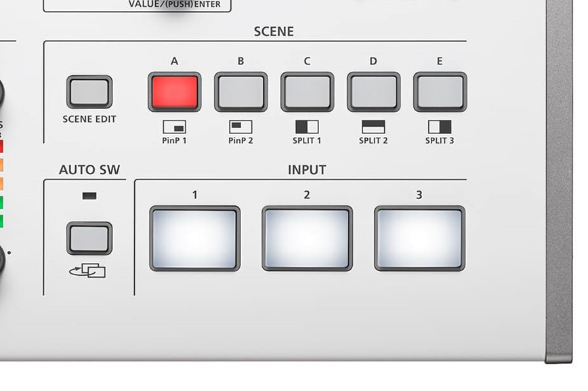588x391 pixels.
Task: Tap the SCENE EDIT button
Action: tap(89, 92)
